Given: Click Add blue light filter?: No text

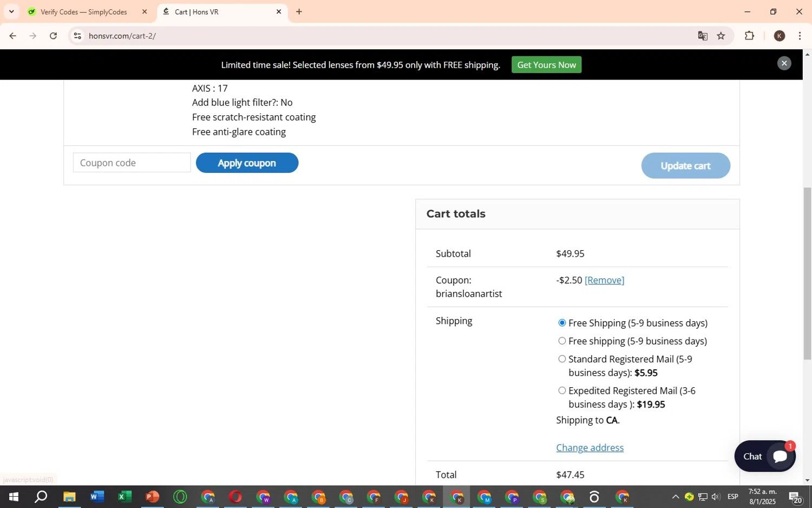Looking at the screenshot, I should pos(242,102).
